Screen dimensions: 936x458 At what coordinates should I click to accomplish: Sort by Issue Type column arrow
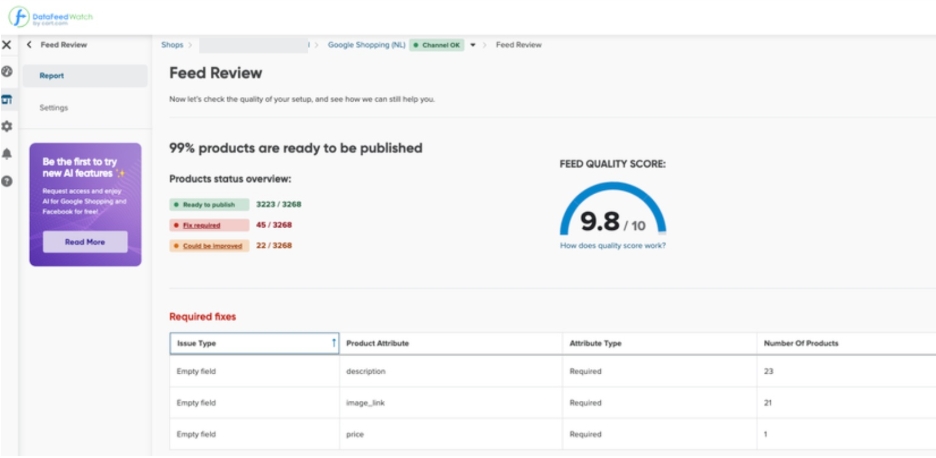333,343
